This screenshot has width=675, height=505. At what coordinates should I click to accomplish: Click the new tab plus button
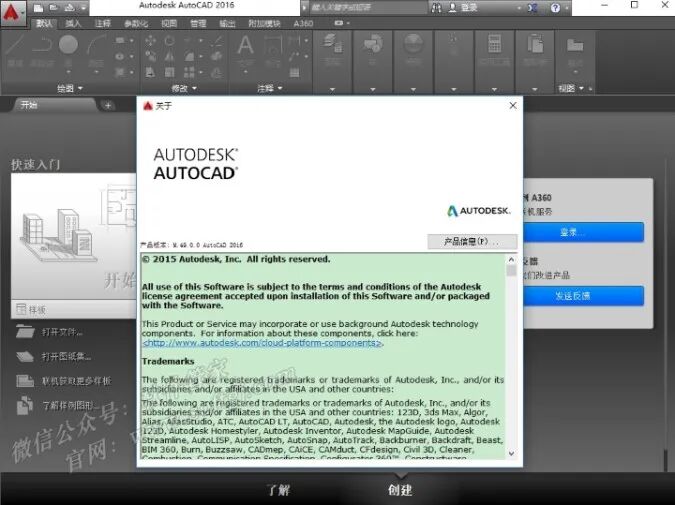pos(108,105)
